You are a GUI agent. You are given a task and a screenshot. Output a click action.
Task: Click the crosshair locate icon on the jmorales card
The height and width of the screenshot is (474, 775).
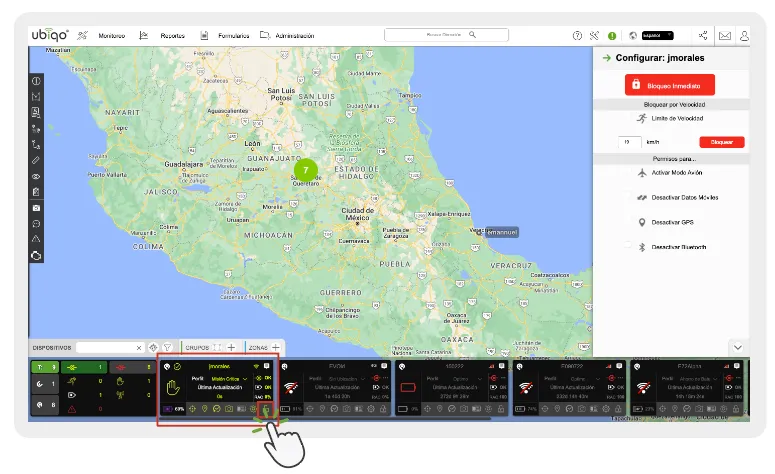coord(192,409)
